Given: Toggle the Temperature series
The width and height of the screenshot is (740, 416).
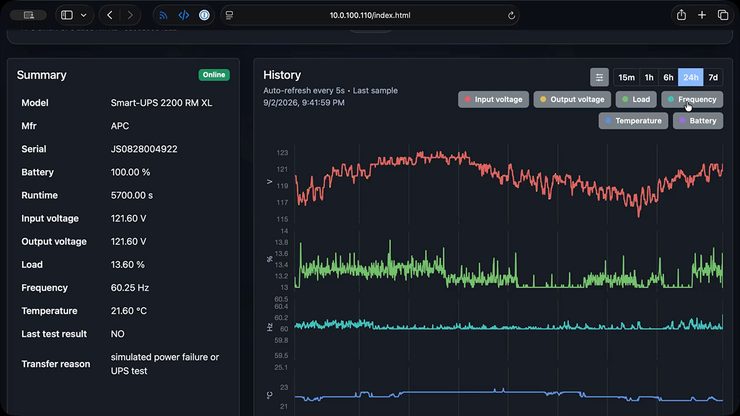Looking at the screenshot, I should point(633,121).
